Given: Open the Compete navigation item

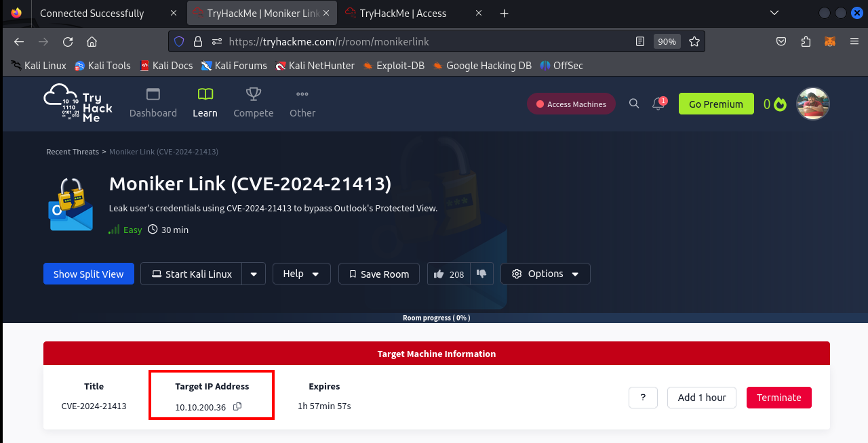Looking at the screenshot, I should coord(254,104).
